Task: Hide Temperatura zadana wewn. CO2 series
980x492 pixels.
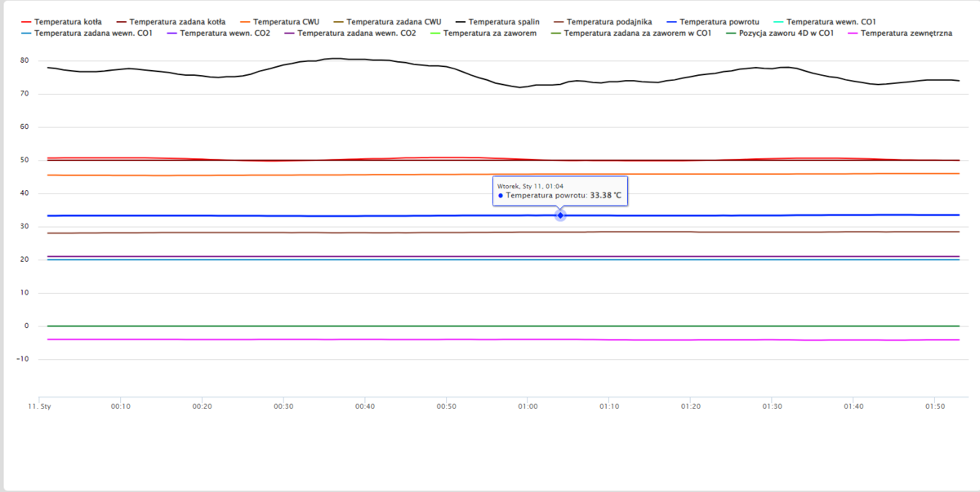Action: click(356, 33)
